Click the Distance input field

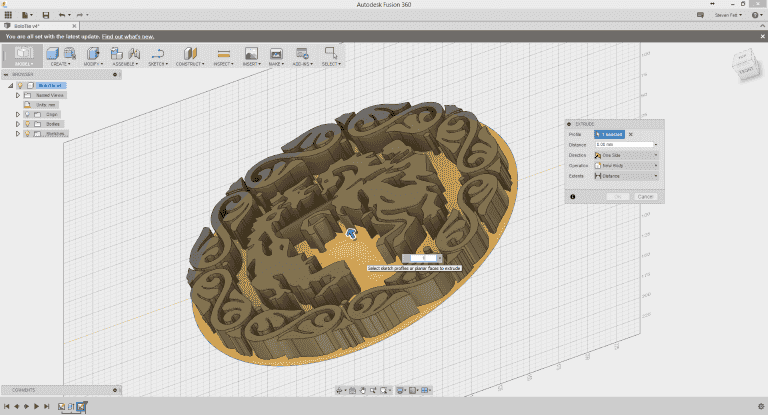coord(624,145)
